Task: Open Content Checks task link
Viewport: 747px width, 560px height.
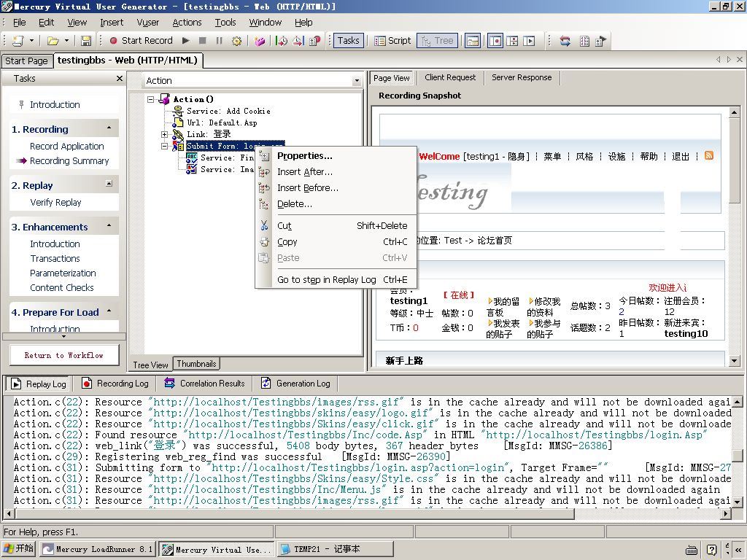Action: pos(62,288)
